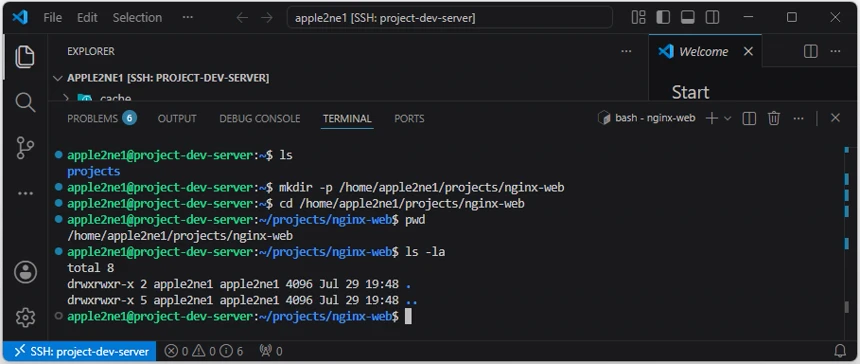Toggle the secondary side bar
The height and width of the screenshot is (364, 860).
click(712, 18)
